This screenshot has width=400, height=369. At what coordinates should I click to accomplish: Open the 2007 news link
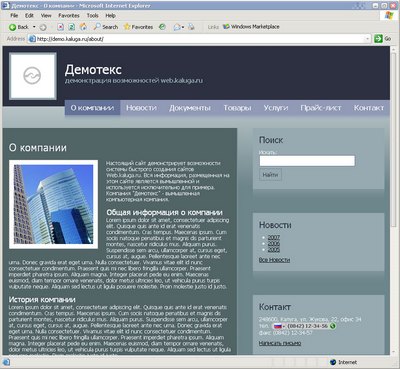(274, 237)
